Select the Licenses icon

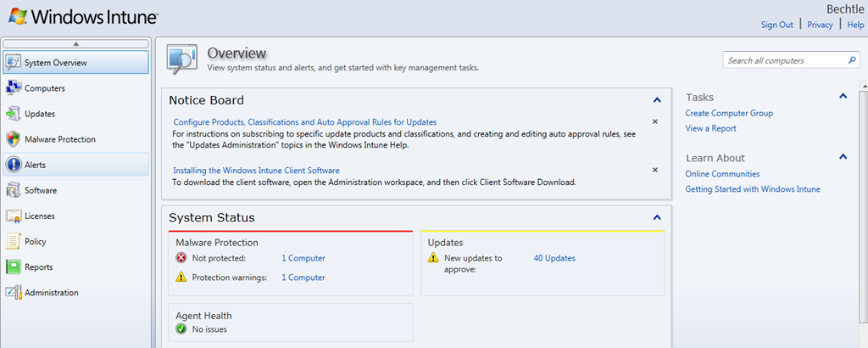tap(14, 216)
